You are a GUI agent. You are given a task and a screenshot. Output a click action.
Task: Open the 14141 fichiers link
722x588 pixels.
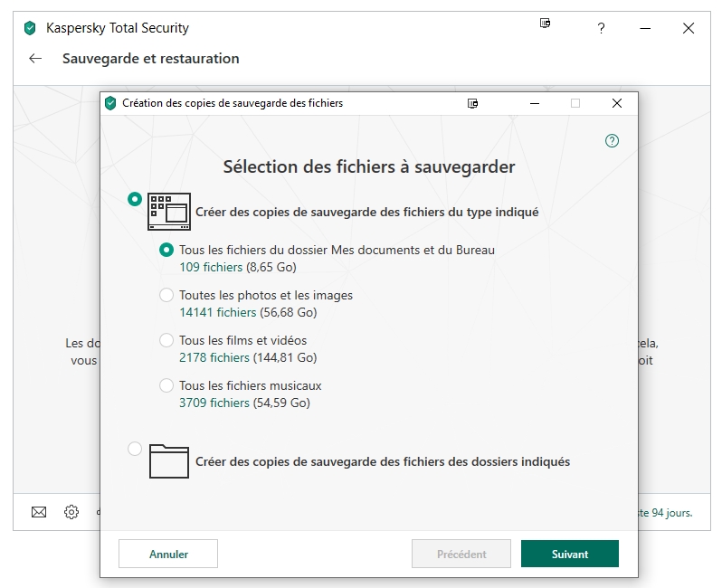(x=217, y=312)
